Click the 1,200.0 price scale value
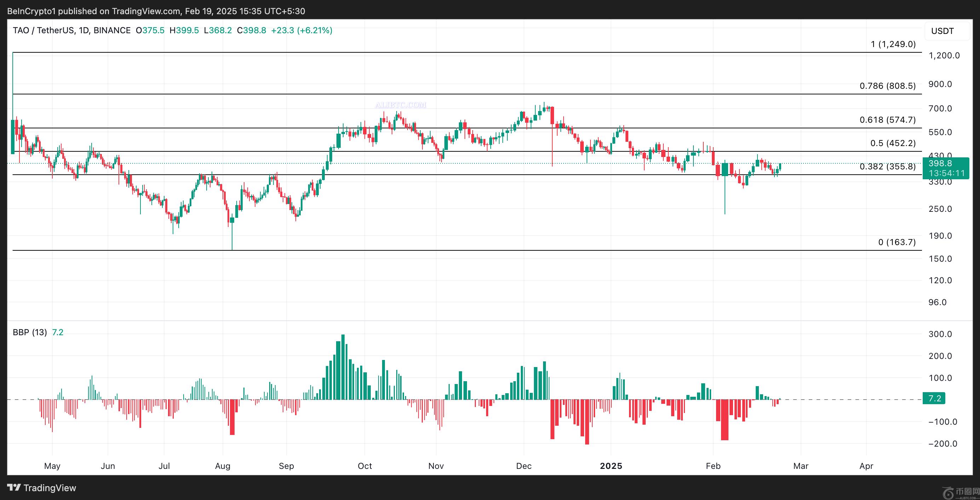The image size is (980, 500). 944,56
